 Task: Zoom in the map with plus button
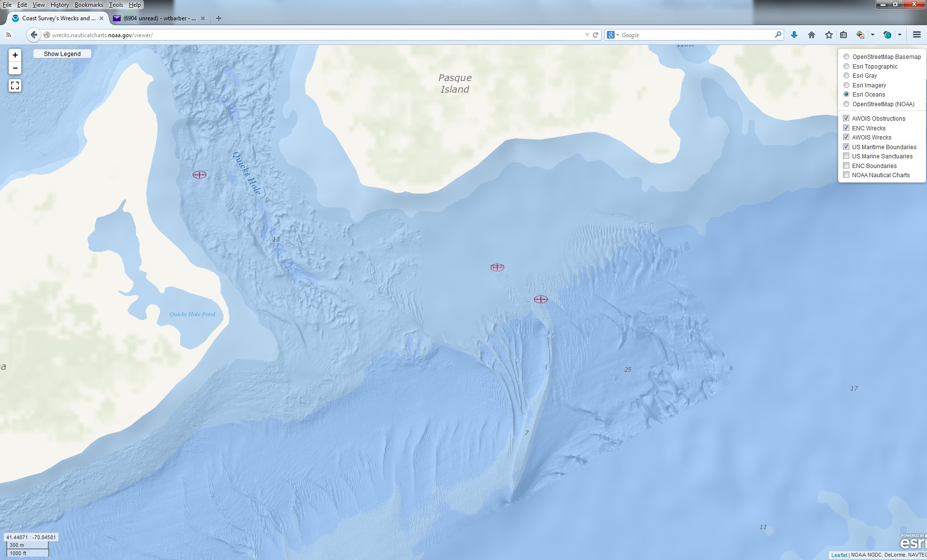click(x=15, y=55)
